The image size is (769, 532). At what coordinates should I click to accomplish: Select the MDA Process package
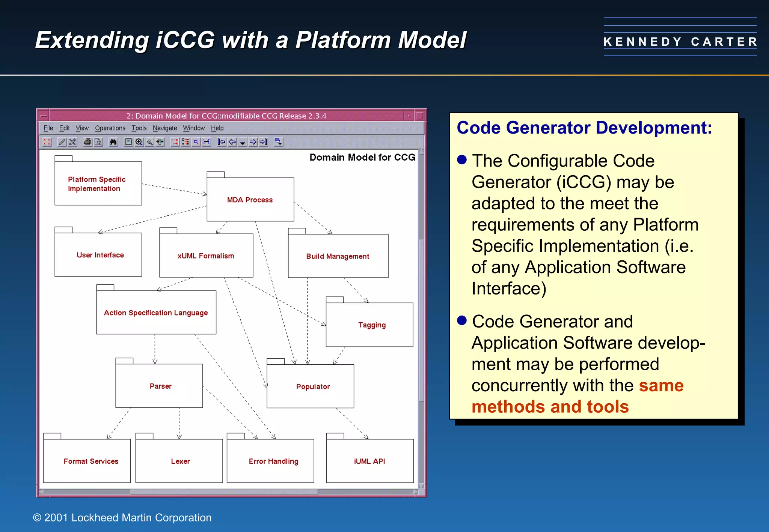[250, 200]
